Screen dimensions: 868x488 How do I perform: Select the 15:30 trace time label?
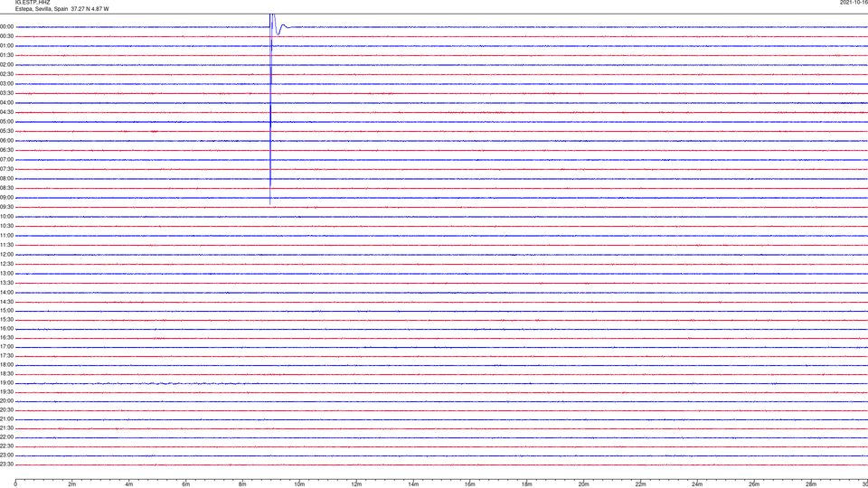[6, 320]
